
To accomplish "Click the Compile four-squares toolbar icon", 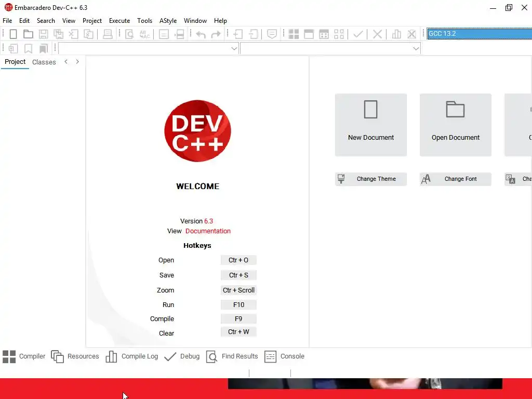I will pos(294,34).
